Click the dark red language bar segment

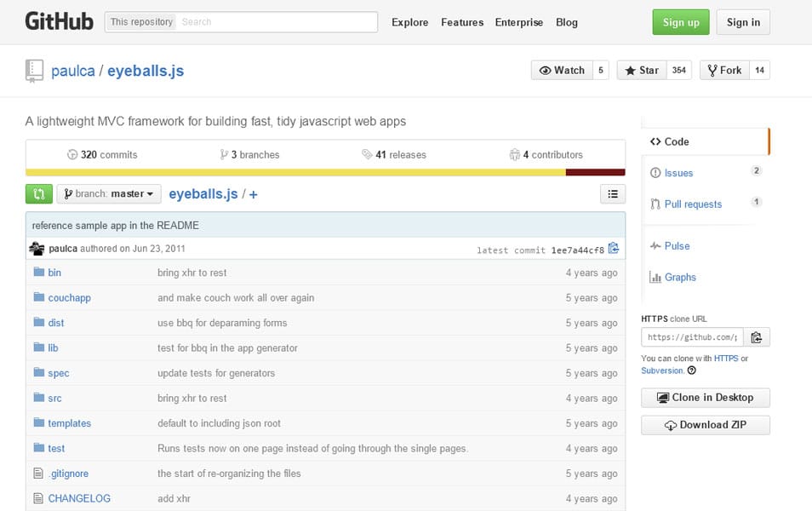click(596, 173)
